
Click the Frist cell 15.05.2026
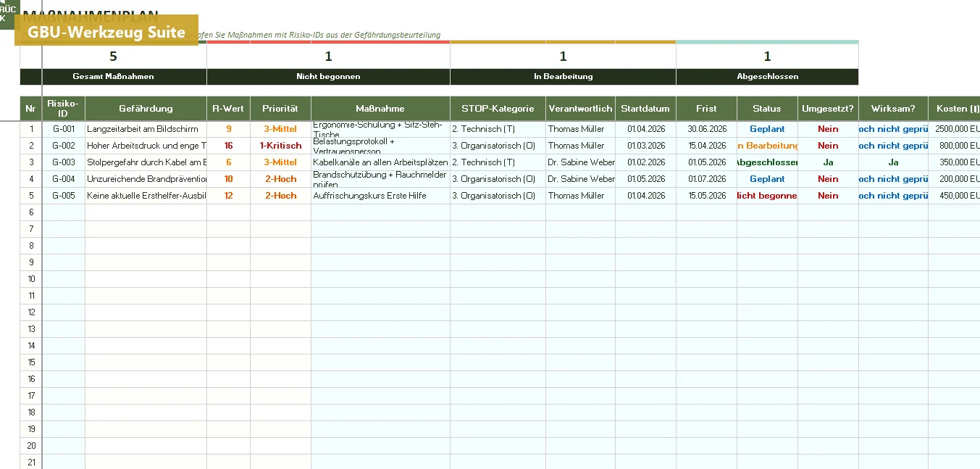[x=706, y=196]
